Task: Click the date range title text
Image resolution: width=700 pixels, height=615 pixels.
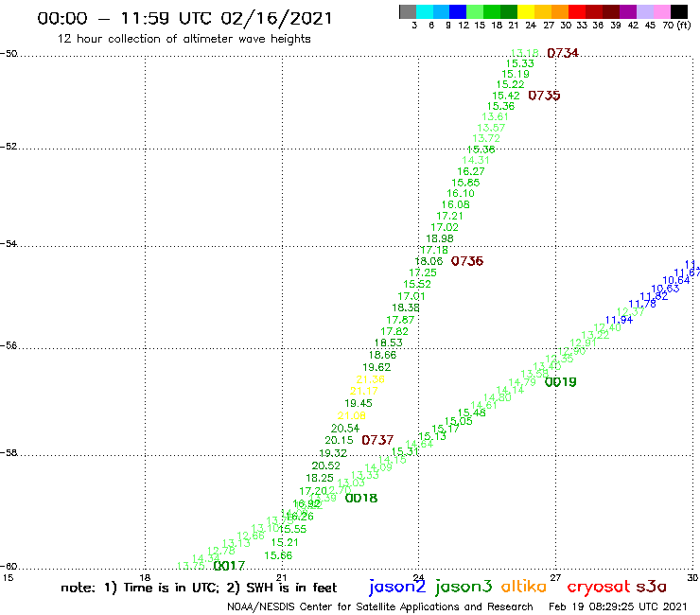Action: point(184,19)
